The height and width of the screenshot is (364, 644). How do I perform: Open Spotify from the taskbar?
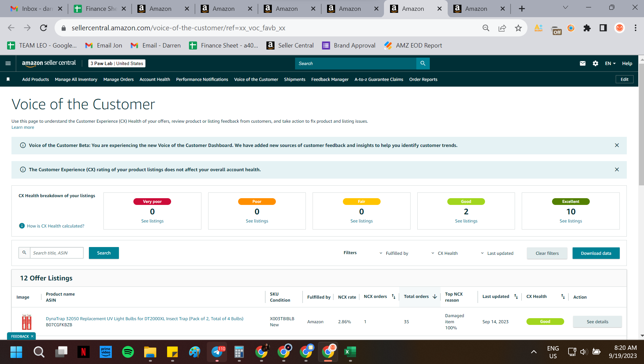128,352
